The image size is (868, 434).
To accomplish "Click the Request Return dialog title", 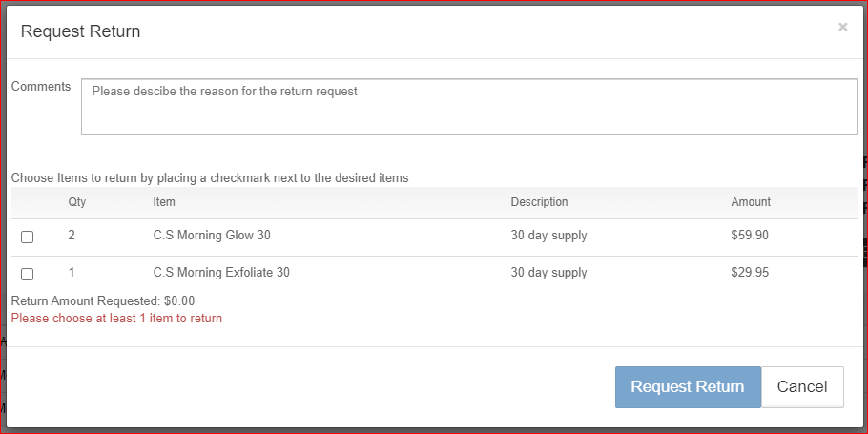I will click(80, 31).
